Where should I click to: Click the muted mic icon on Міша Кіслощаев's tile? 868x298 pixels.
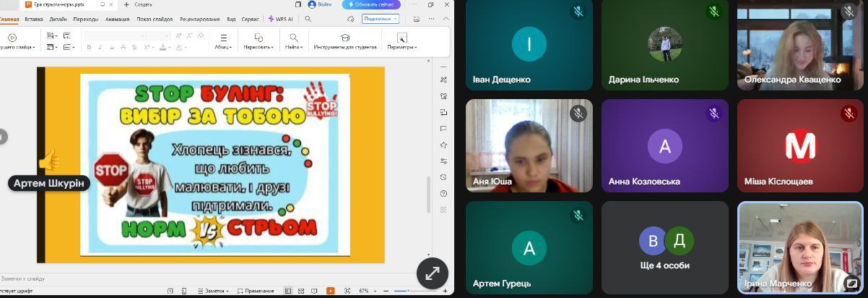[849, 113]
